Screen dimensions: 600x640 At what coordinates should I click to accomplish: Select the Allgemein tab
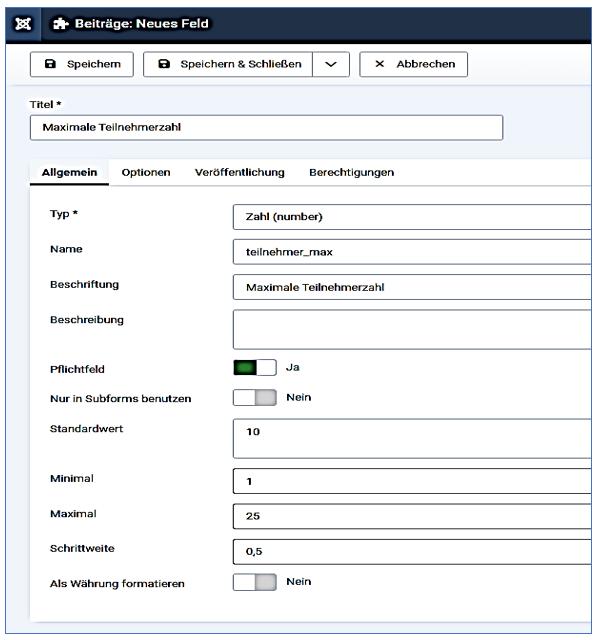pyautogui.click(x=69, y=172)
